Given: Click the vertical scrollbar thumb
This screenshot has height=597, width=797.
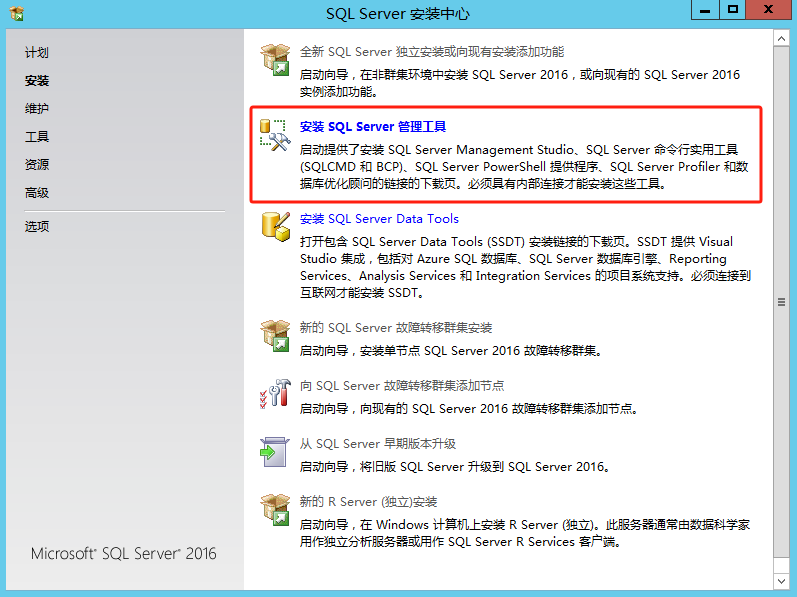Looking at the screenshot, I should (781, 302).
